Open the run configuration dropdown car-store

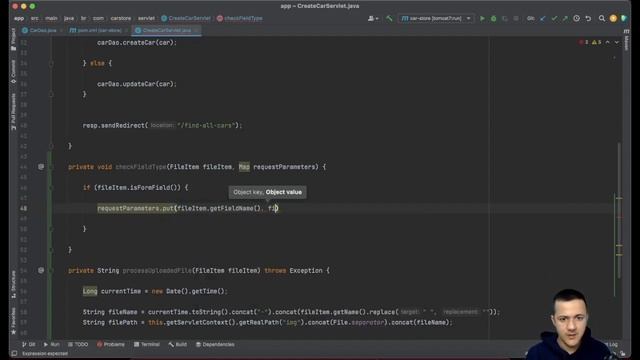[436, 18]
